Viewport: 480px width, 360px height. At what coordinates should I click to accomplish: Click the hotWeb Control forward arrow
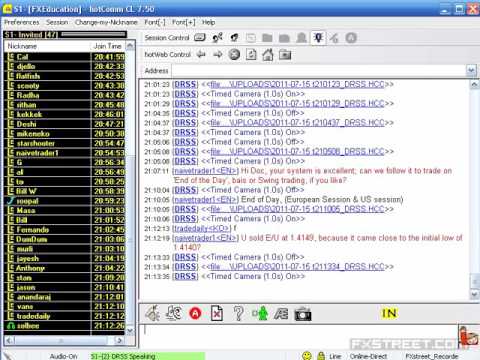pyautogui.click(x=218, y=54)
